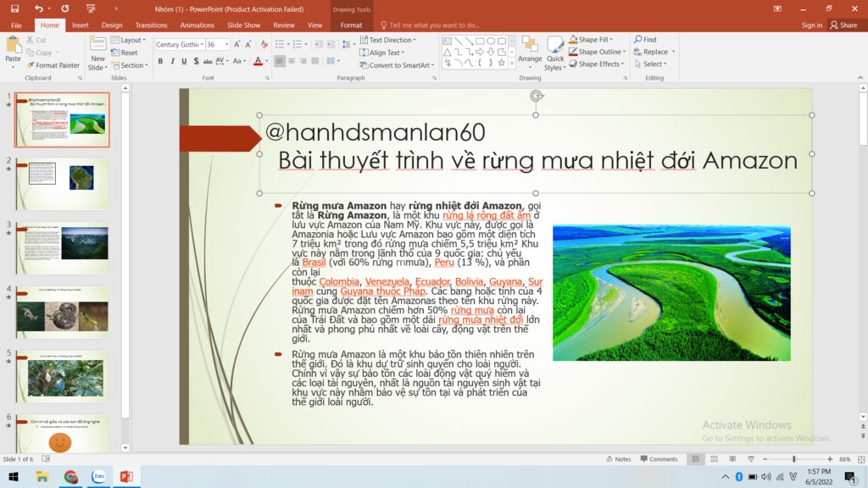Increase font size with the grow icon
This screenshot has height=488, width=868.
pos(236,44)
